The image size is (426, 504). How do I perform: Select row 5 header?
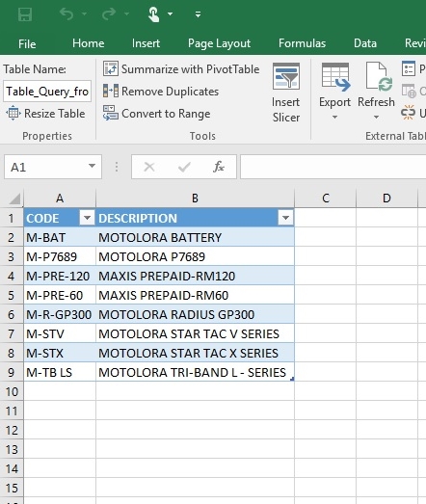[12, 295]
